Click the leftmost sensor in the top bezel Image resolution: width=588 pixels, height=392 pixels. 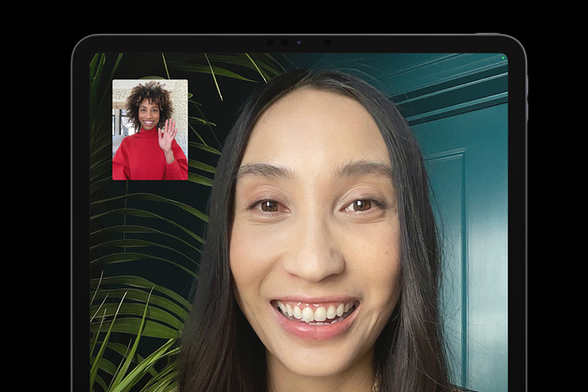pyautogui.click(x=270, y=43)
